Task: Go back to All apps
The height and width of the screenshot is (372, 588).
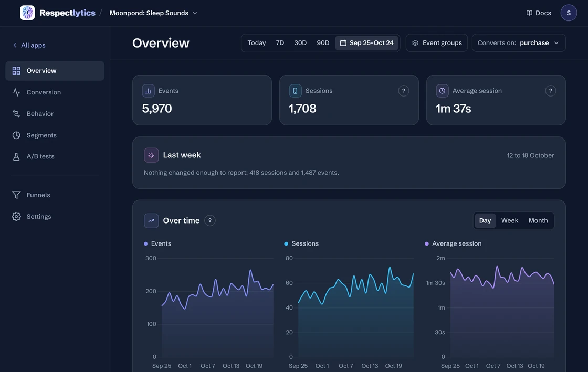Action: click(x=29, y=45)
